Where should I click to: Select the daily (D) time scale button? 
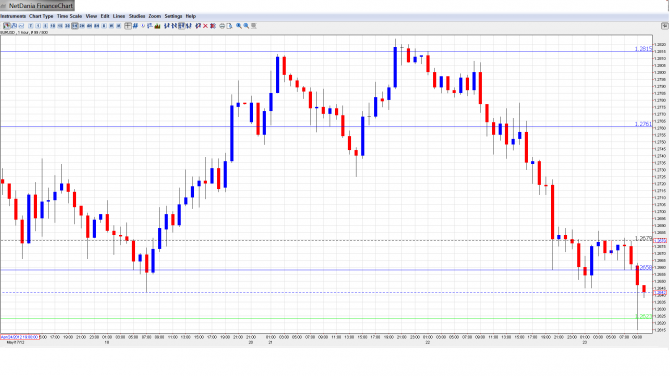pyautogui.click(x=104, y=26)
